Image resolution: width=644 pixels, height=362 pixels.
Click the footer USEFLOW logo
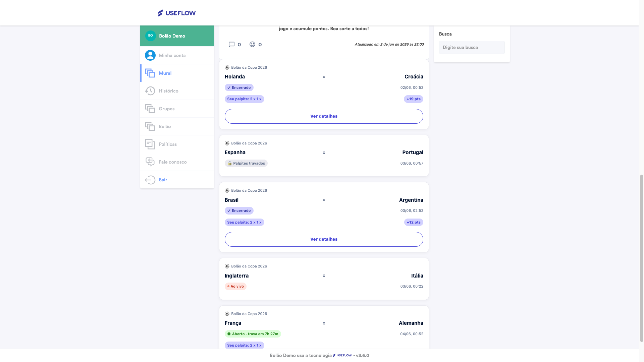342,355
